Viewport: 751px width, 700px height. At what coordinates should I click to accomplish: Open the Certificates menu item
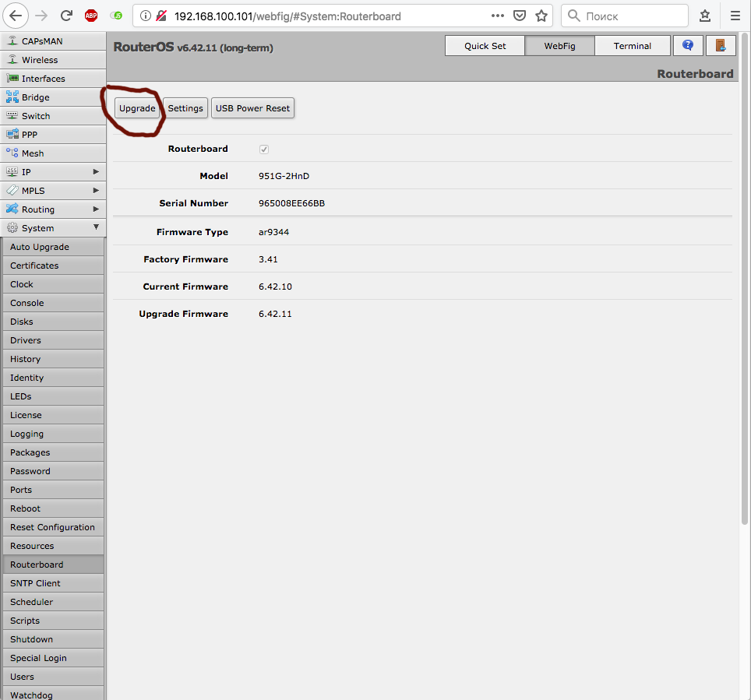[x=53, y=266]
